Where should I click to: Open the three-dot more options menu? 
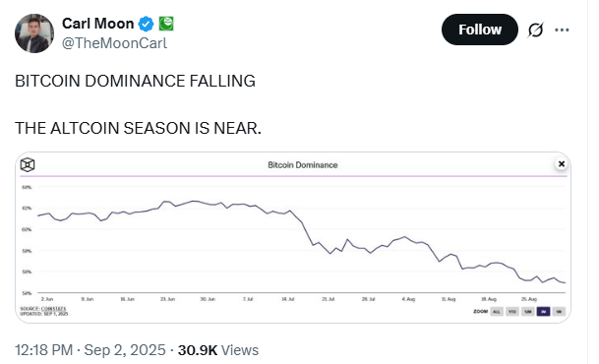(562, 30)
